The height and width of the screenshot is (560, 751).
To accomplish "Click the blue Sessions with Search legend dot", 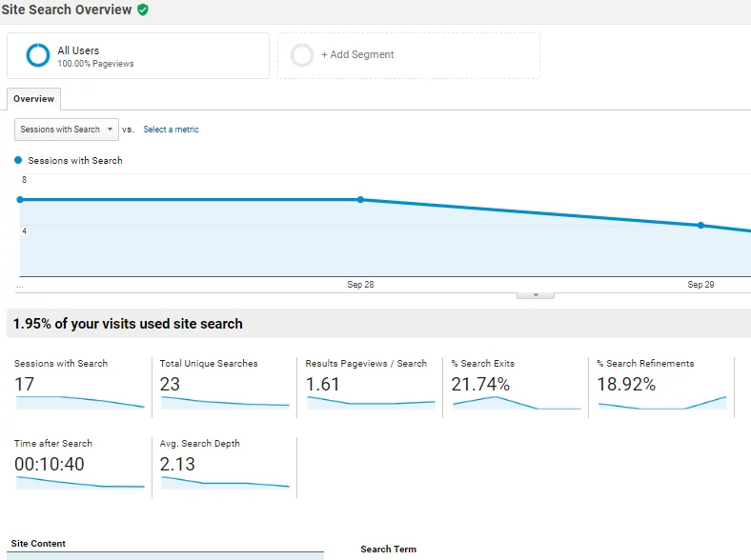I will (x=18, y=160).
